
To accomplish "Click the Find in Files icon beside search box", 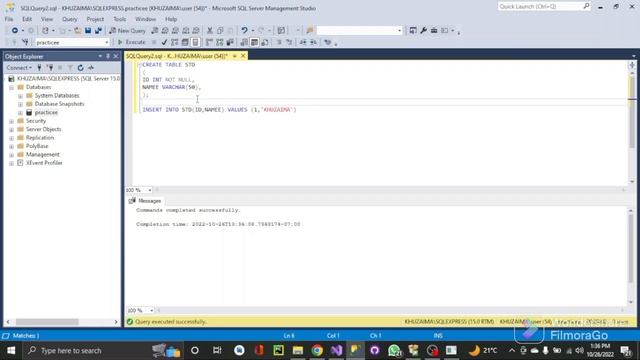I will coord(310,31).
